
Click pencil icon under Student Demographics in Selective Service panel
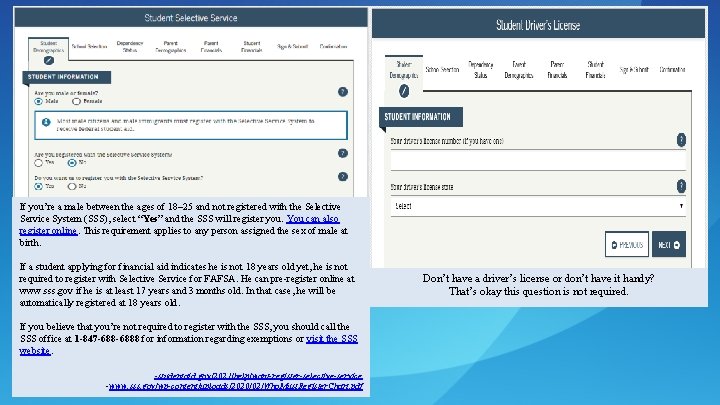pos(49,60)
